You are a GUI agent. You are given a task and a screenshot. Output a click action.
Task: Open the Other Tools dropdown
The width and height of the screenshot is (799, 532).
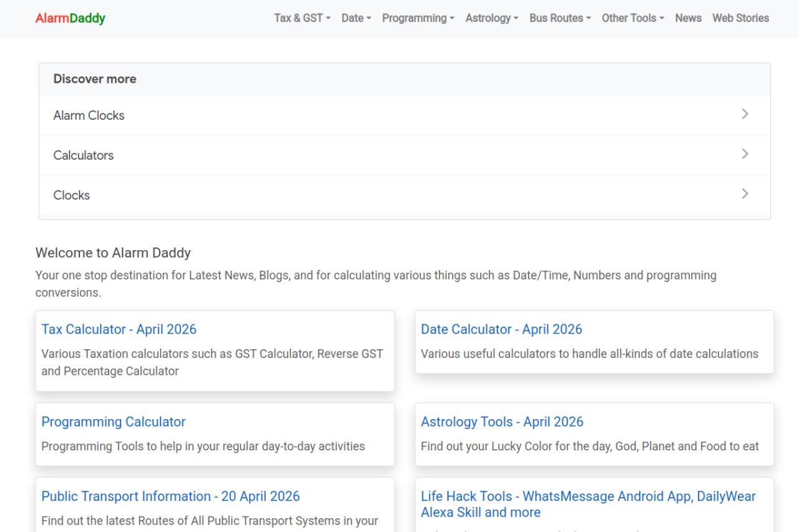[x=632, y=18]
